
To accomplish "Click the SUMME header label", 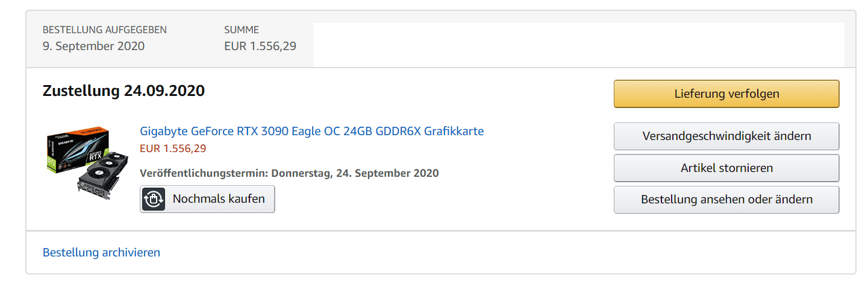I will coord(242,30).
